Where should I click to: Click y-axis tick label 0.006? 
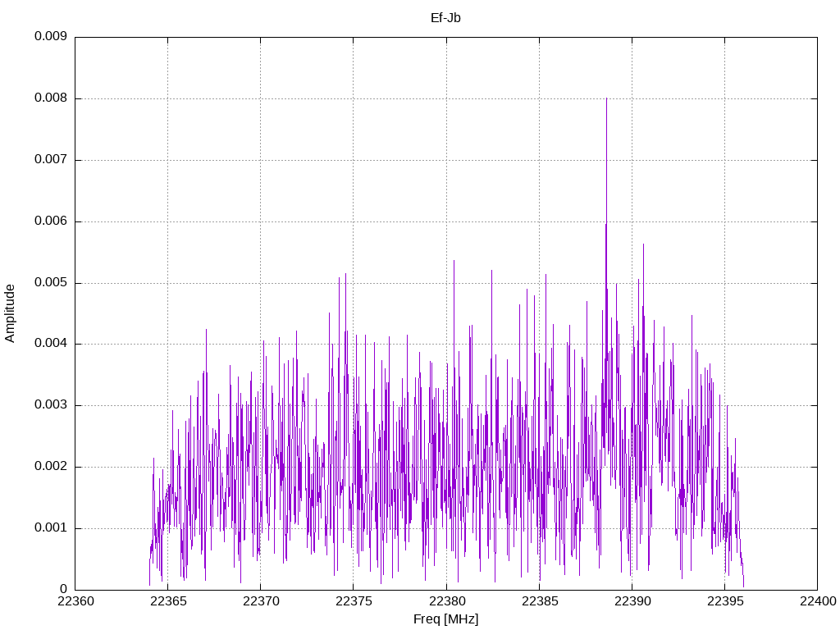[x=51, y=221]
